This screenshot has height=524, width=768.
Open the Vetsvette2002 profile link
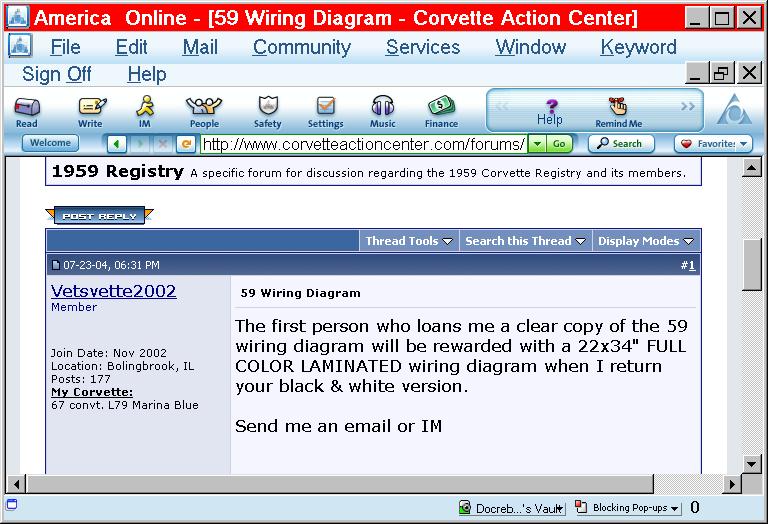point(114,291)
